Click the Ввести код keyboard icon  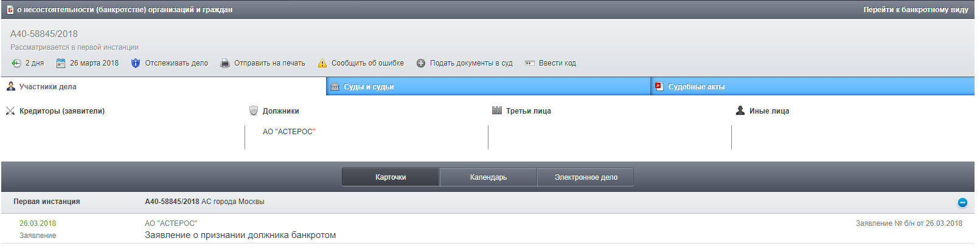click(530, 63)
